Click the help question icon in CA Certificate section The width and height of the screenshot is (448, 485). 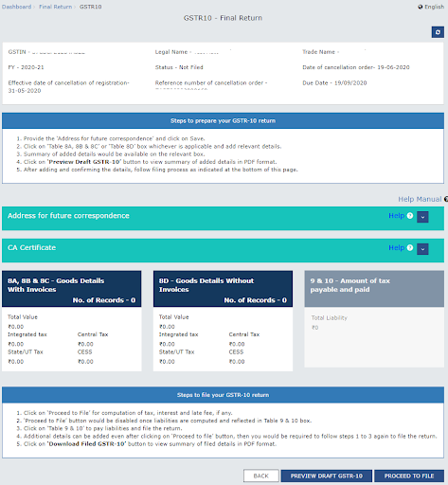tap(410, 248)
